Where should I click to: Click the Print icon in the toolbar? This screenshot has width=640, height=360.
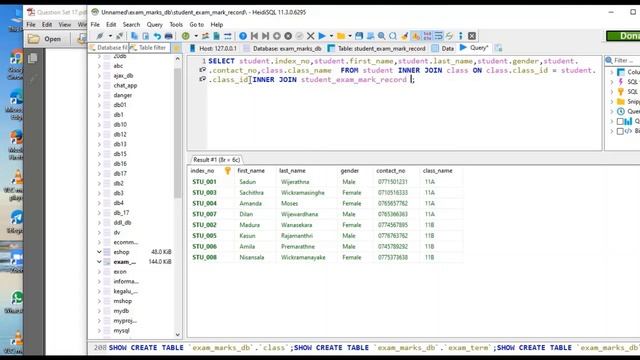[168, 36]
